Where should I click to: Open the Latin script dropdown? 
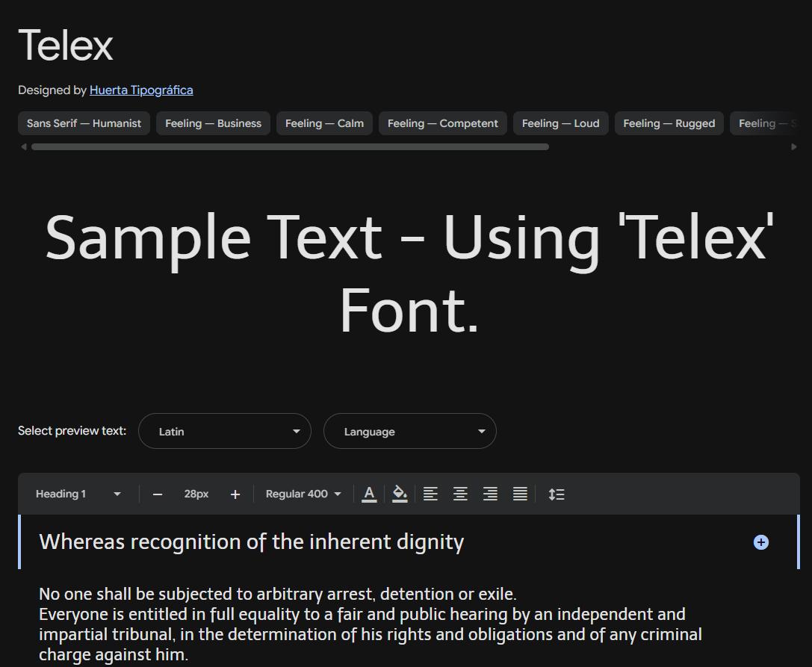click(x=225, y=432)
